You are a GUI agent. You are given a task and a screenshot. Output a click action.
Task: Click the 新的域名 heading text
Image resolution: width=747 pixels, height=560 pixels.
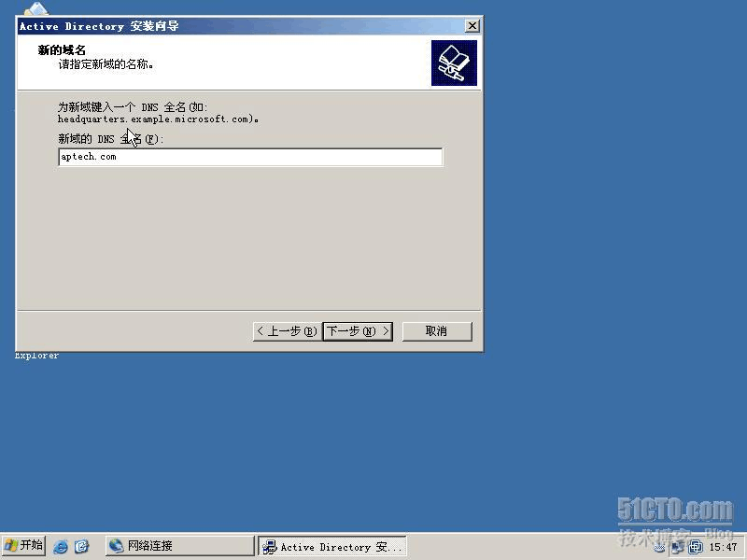62,50
